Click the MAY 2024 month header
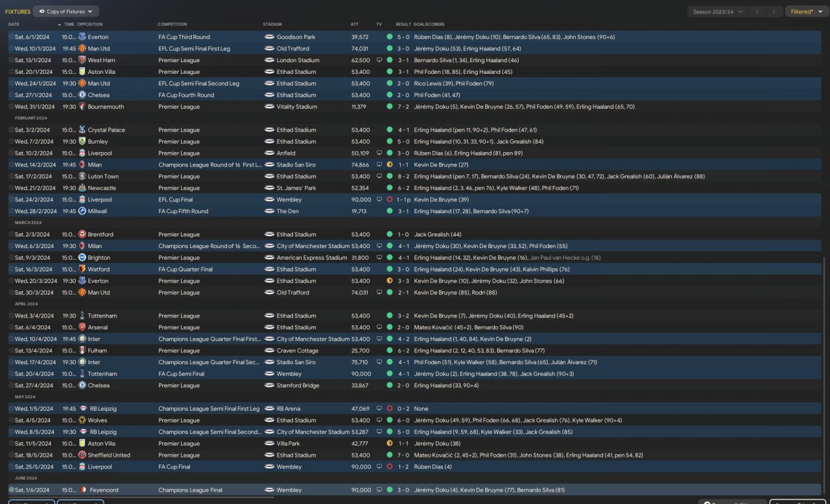The image size is (830, 504). (25, 397)
